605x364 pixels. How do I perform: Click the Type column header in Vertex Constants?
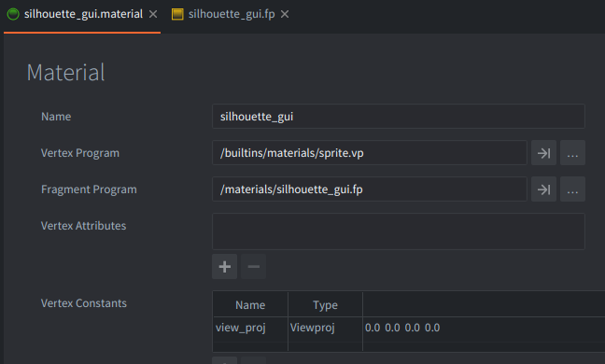[x=325, y=305]
